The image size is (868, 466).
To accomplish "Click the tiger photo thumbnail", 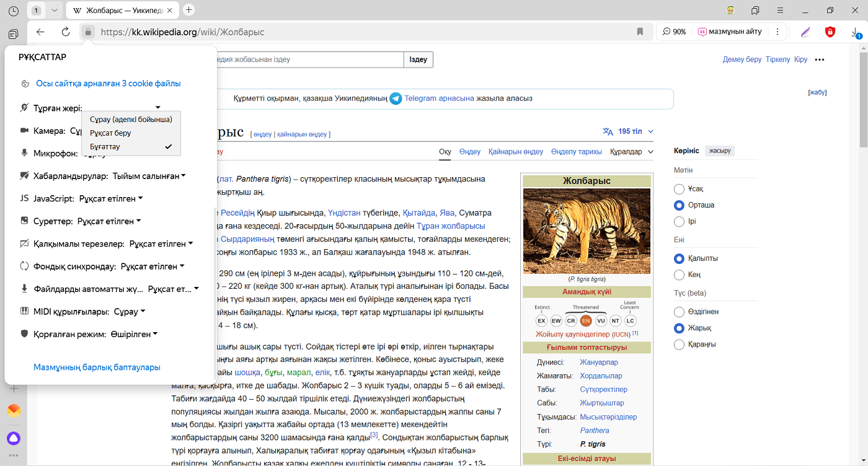I will 587,231.
